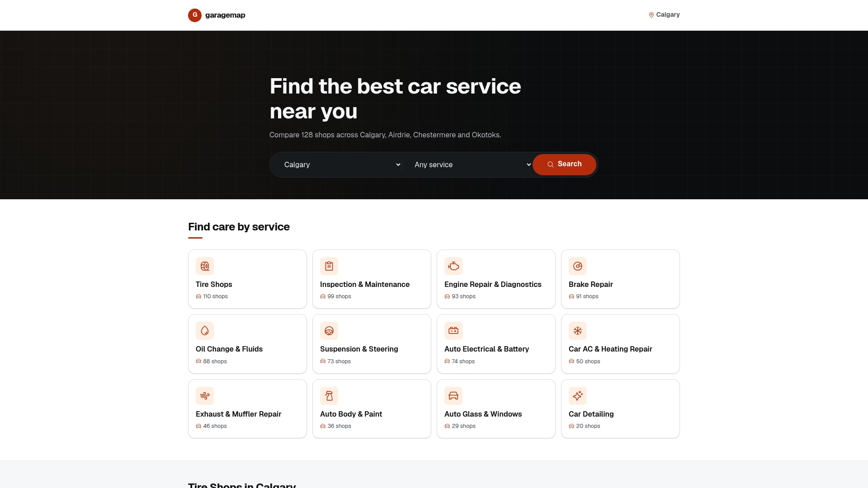
Task: Open the Auto Body & Paint title
Action: [x=351, y=414]
